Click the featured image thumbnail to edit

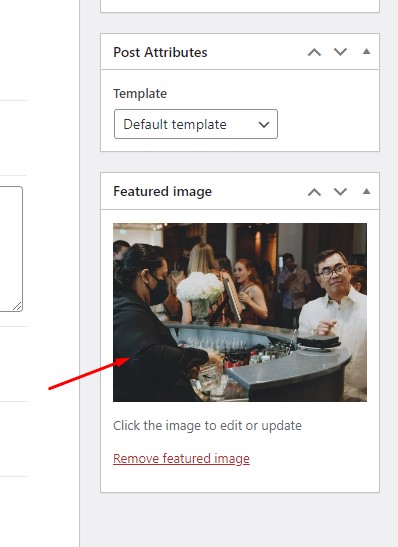point(240,312)
